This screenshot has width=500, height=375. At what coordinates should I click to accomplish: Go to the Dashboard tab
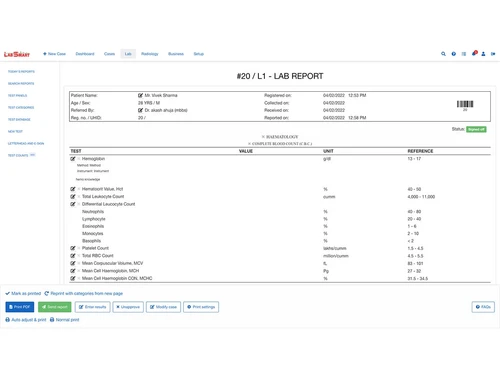tap(85, 54)
